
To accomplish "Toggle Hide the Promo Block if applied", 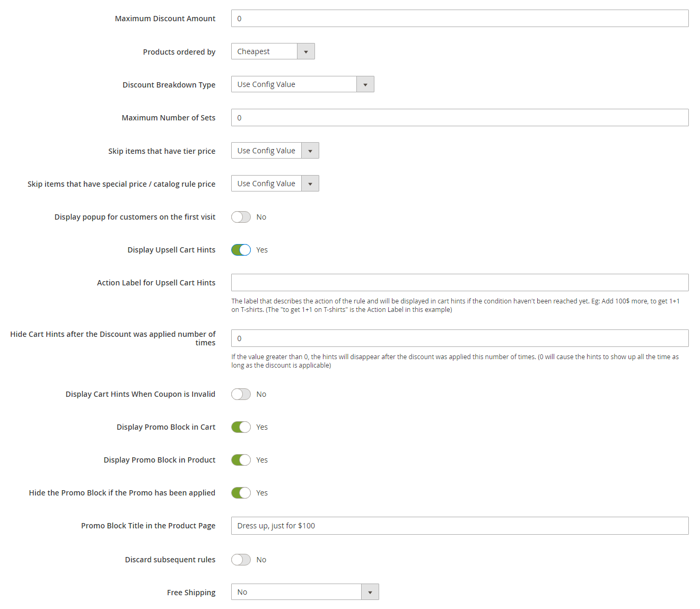I will click(x=241, y=493).
